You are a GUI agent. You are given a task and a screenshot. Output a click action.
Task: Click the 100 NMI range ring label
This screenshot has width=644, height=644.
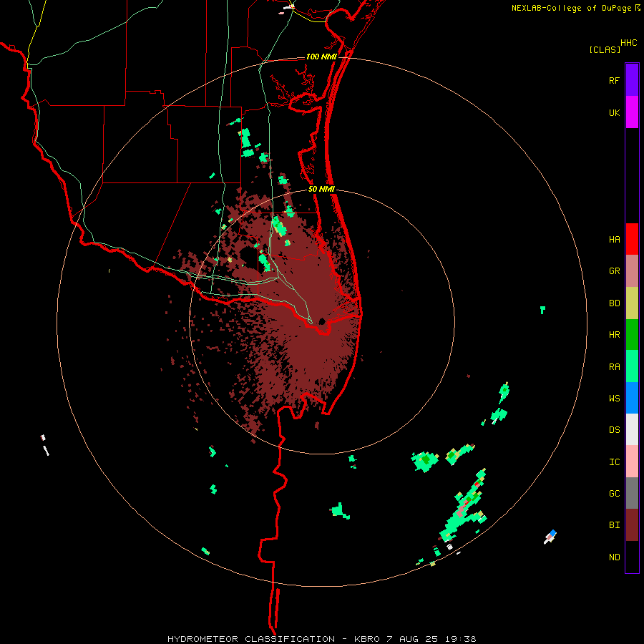[x=321, y=57]
